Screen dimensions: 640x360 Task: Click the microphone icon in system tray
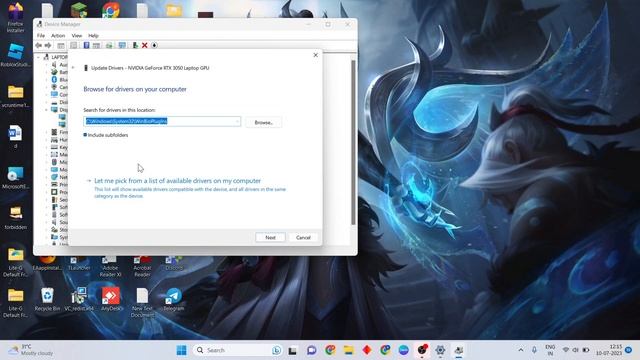point(534,350)
